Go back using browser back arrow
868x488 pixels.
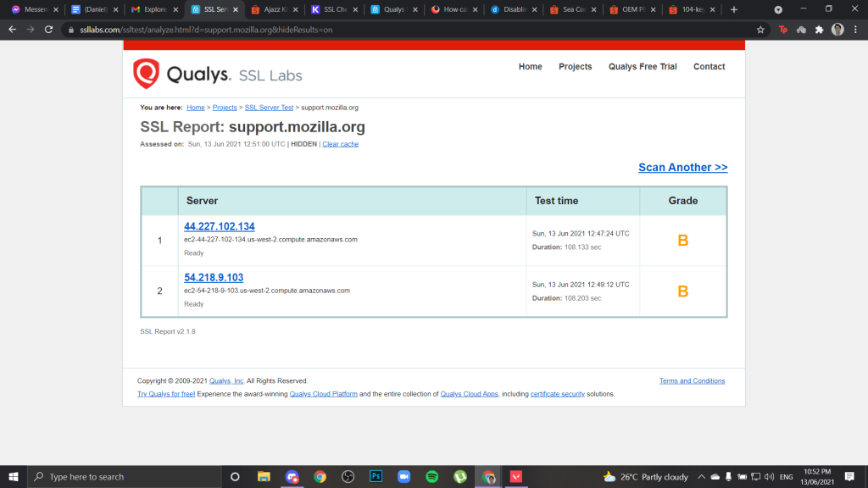(12, 30)
